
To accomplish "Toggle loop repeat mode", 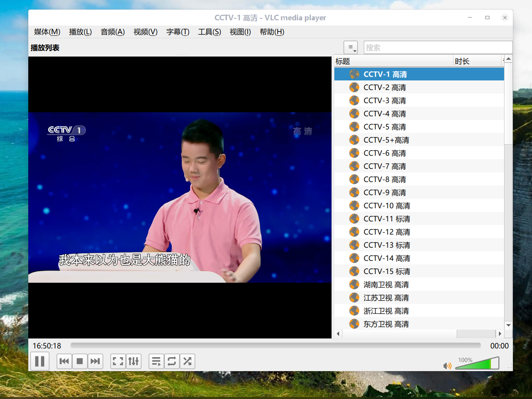I will [x=172, y=361].
